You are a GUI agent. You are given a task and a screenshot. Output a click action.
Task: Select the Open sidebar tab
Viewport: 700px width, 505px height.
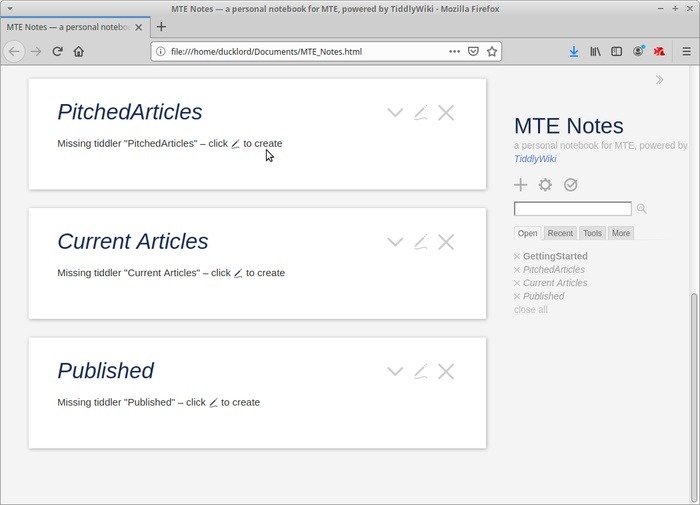pos(527,233)
